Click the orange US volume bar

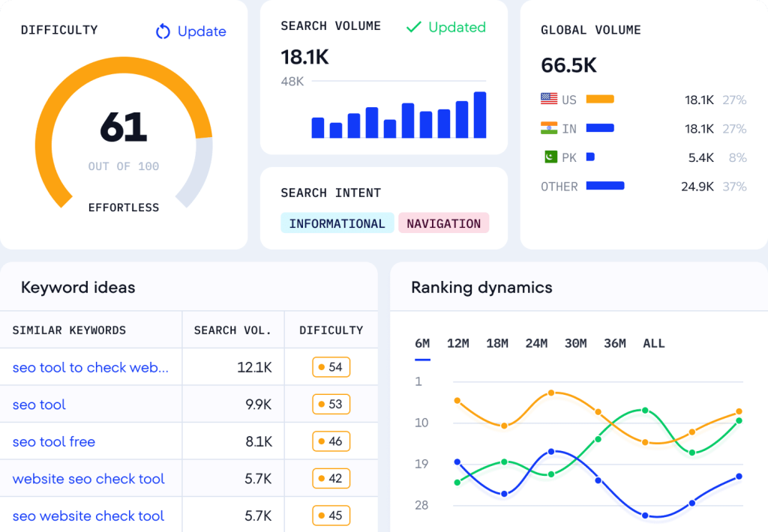click(x=600, y=99)
